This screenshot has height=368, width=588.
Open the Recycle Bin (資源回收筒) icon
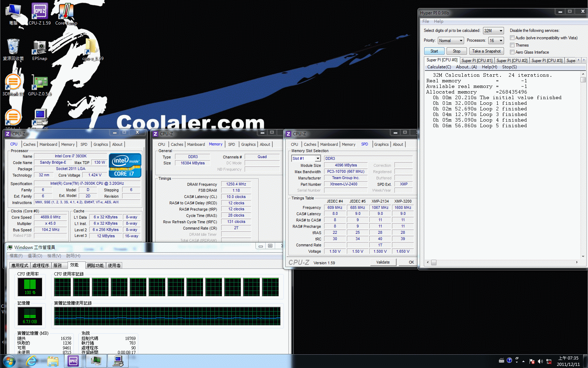(x=13, y=49)
